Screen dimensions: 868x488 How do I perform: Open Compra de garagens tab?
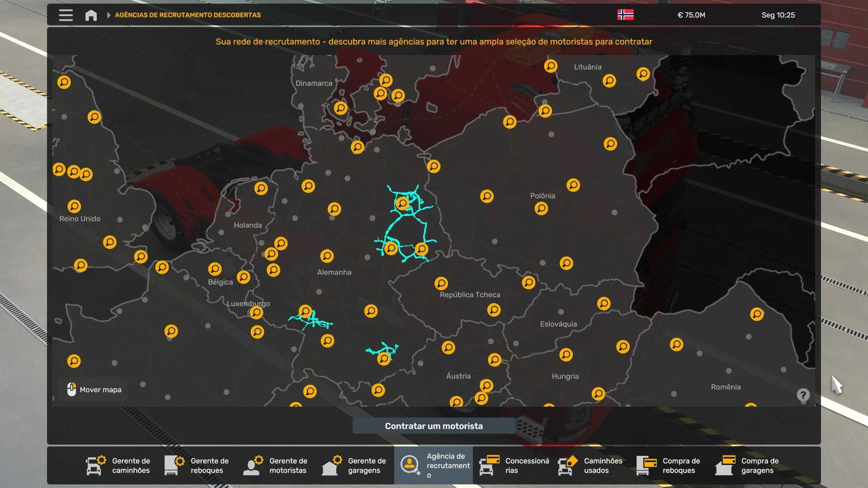pyautogui.click(x=747, y=465)
